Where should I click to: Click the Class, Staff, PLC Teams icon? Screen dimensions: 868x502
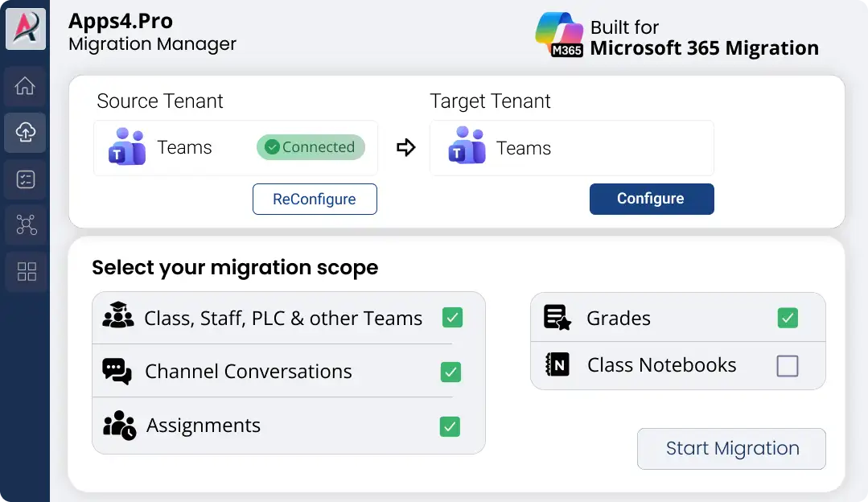pos(118,315)
